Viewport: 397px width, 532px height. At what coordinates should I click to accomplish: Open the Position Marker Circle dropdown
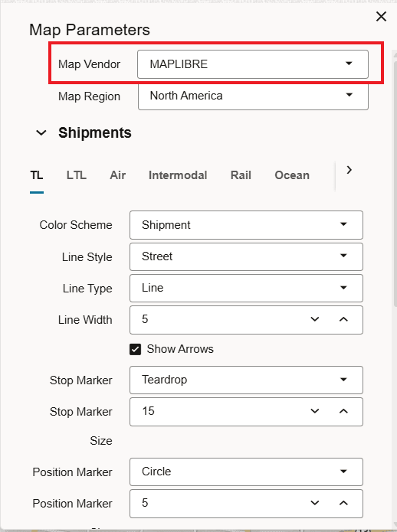(246, 472)
